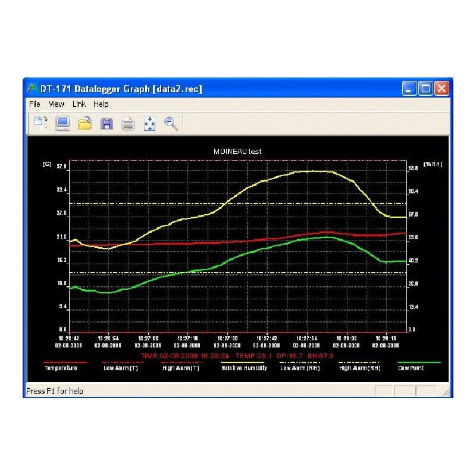
Task: Click the peak of the yellow humidity curve
Action: click(312, 171)
